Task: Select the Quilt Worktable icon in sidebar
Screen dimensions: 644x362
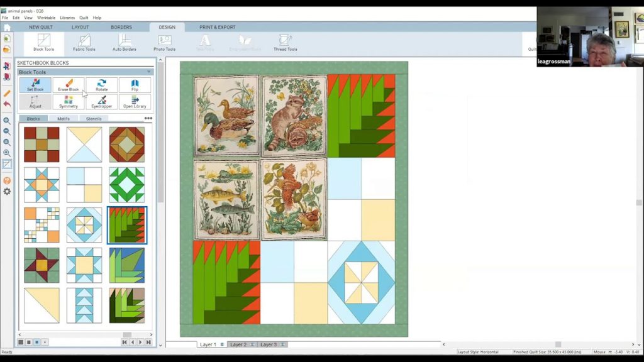Action: 7,164
